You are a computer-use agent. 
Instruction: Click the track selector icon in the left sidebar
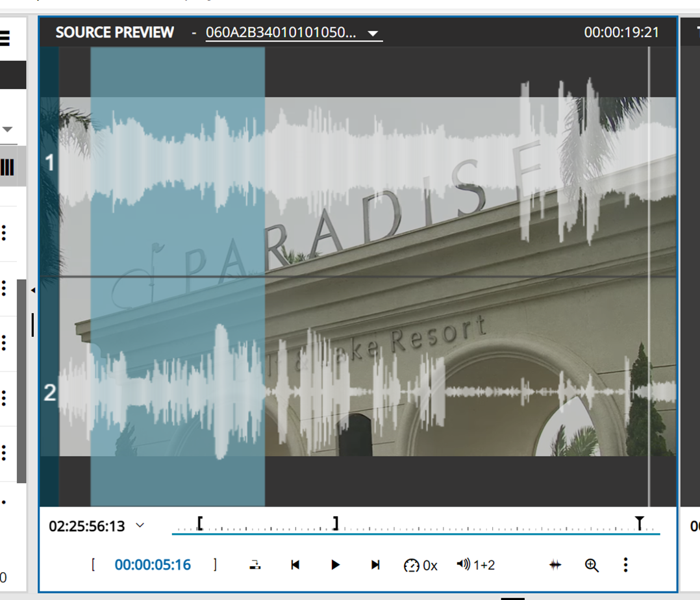8,166
